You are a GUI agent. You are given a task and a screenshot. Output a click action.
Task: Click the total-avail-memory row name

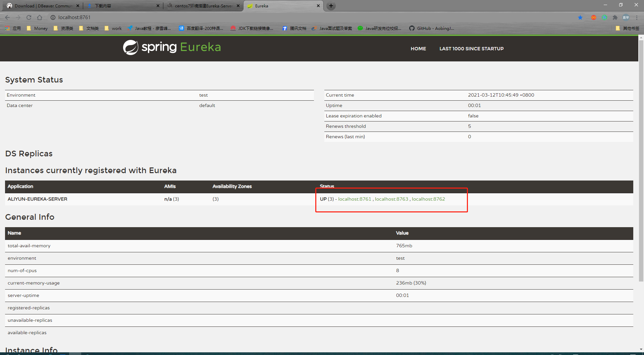pyautogui.click(x=29, y=246)
